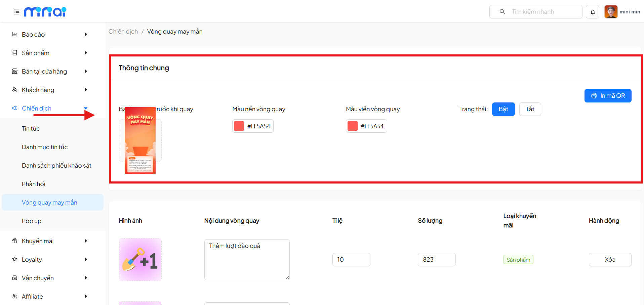The height and width of the screenshot is (305, 644).
Task: Open the notification bell
Action: 593,12
